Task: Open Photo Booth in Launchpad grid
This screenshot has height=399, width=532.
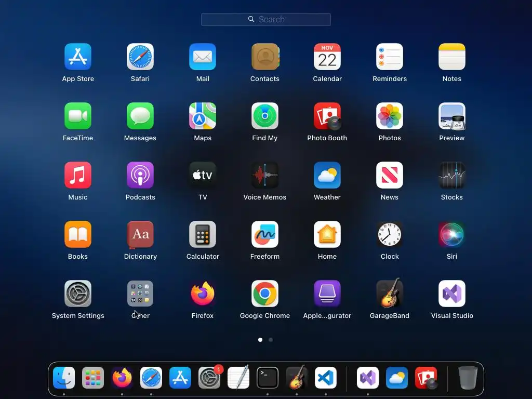Action: tap(327, 116)
